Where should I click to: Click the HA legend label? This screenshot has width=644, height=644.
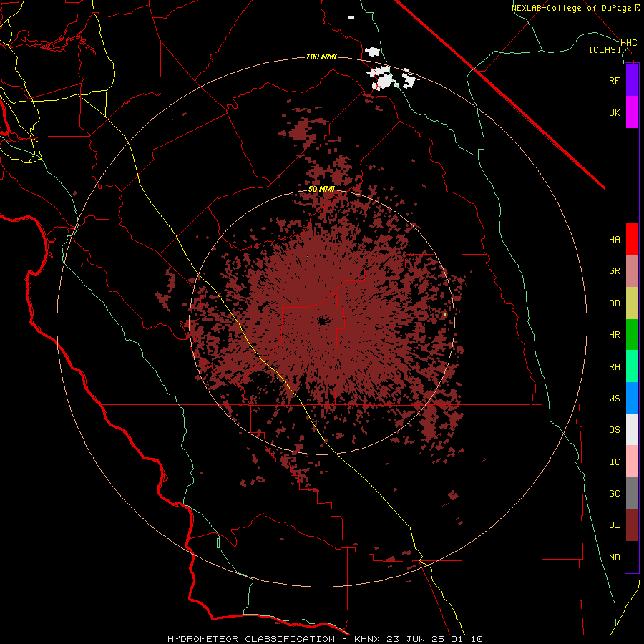click(614, 240)
